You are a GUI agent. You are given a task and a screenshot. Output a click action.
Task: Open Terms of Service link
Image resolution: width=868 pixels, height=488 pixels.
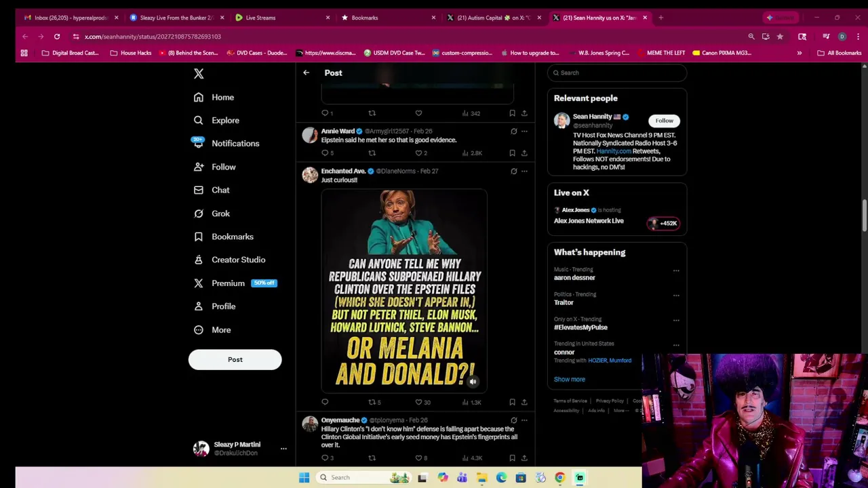click(570, 401)
